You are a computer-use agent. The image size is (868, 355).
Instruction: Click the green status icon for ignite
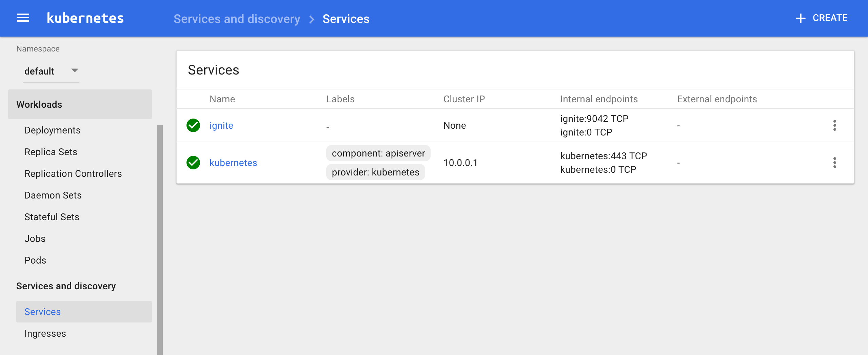pos(193,125)
